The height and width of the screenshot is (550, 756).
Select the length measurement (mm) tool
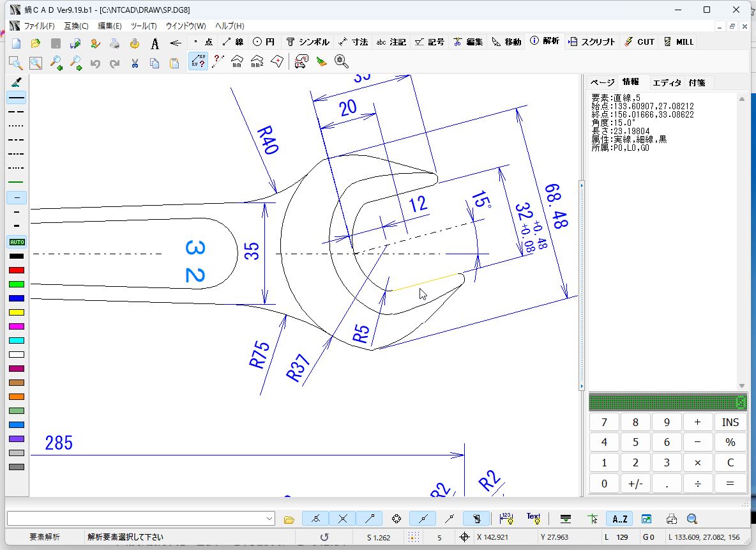[238, 62]
